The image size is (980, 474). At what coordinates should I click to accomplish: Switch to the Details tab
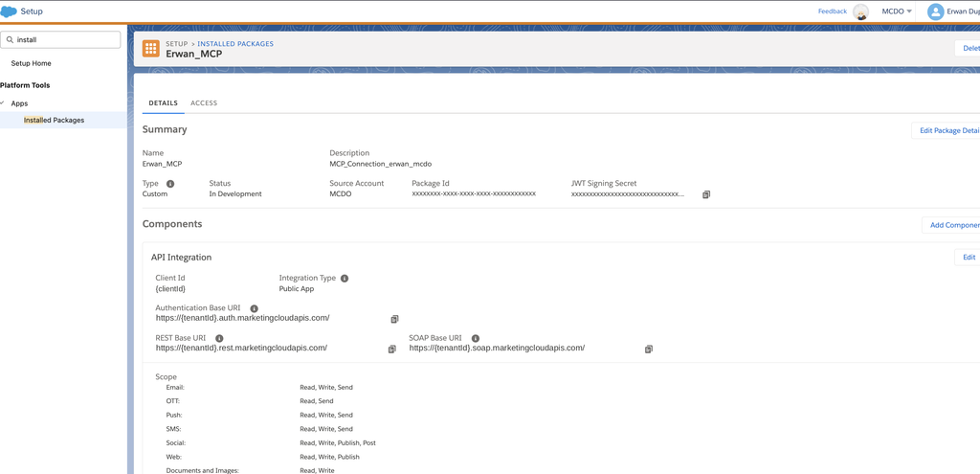point(163,102)
